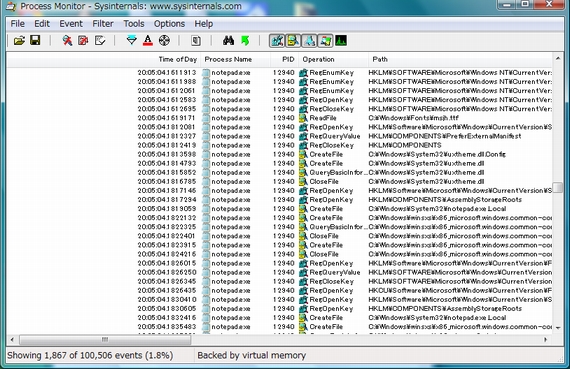Click the Open log file toolbar icon
The image size is (570, 369).
click(x=19, y=40)
